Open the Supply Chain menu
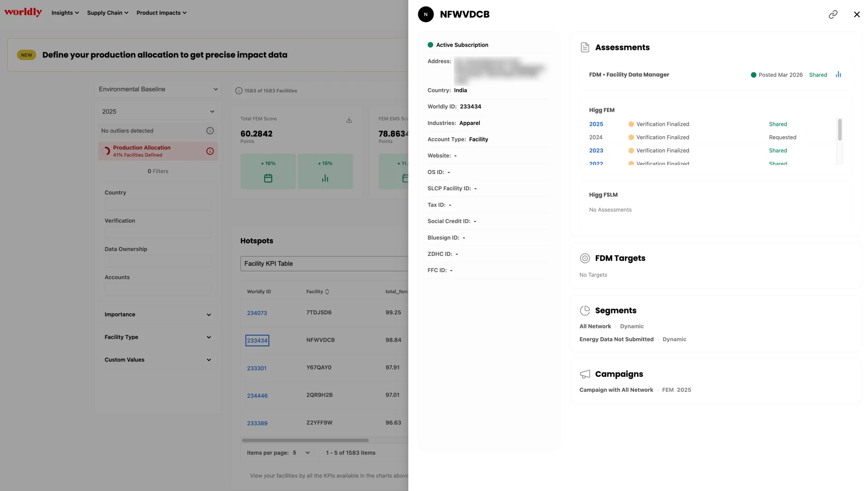Screen dimensions: 868x491 tap(108, 13)
